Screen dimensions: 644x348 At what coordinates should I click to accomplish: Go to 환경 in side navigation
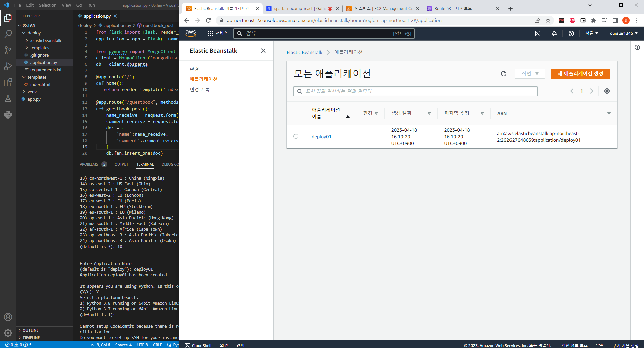pos(194,69)
